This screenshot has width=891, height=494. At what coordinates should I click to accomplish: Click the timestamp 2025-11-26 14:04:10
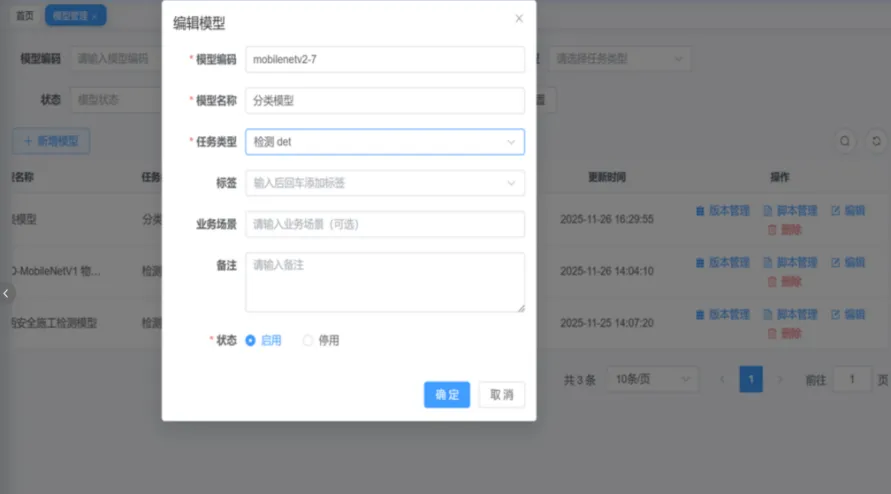607,271
